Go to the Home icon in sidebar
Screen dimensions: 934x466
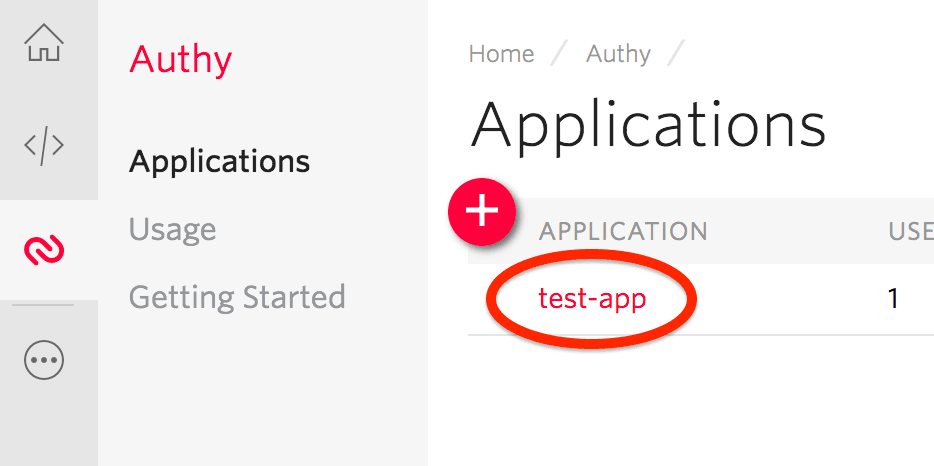pyautogui.click(x=44, y=44)
